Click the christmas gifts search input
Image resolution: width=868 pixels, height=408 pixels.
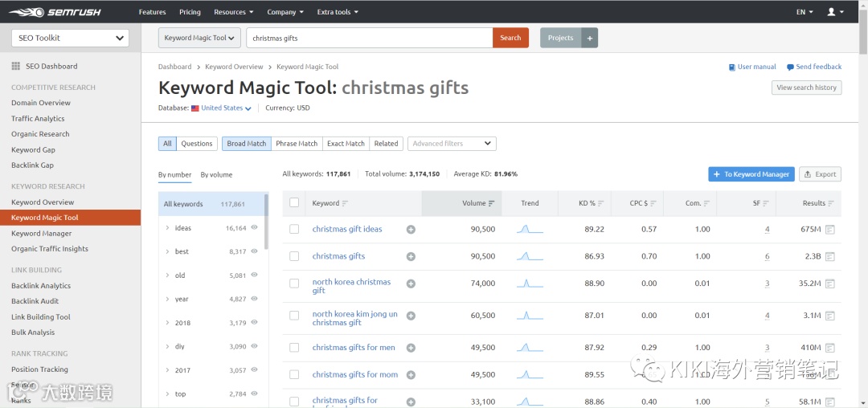(369, 38)
